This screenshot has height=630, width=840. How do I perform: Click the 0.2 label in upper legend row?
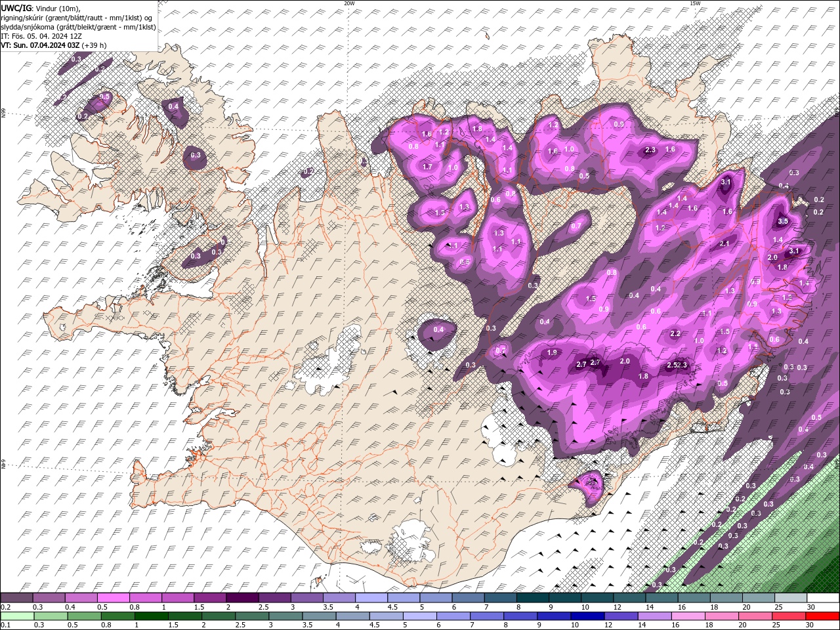point(6,607)
